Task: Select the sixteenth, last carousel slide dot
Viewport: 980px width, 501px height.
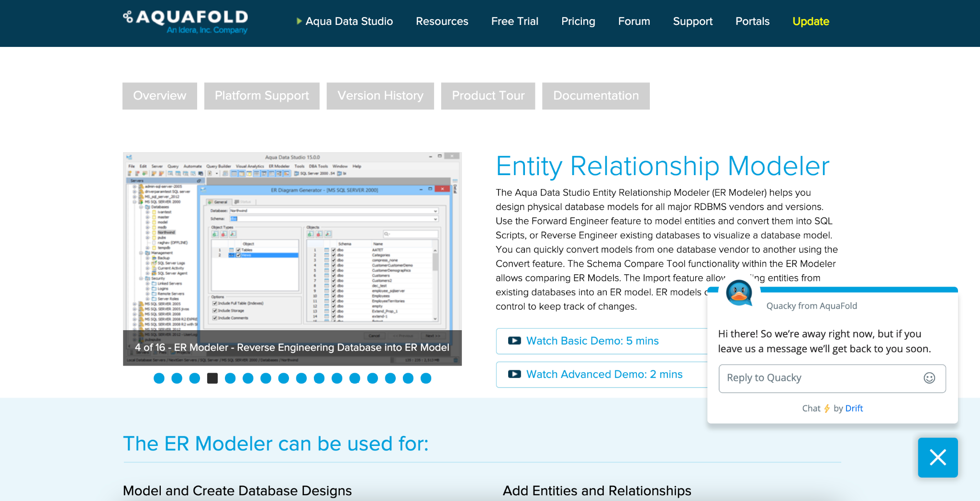Action: point(426,379)
